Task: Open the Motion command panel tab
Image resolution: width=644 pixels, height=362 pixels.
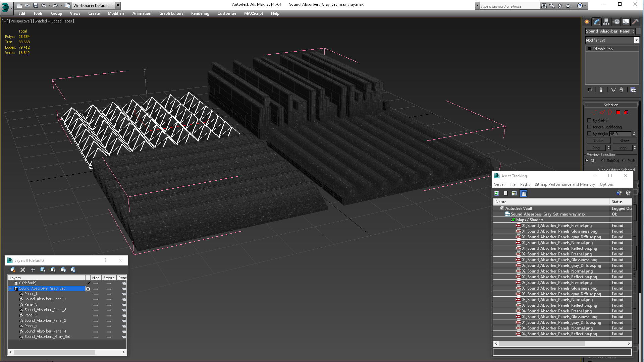Action: pos(616,22)
